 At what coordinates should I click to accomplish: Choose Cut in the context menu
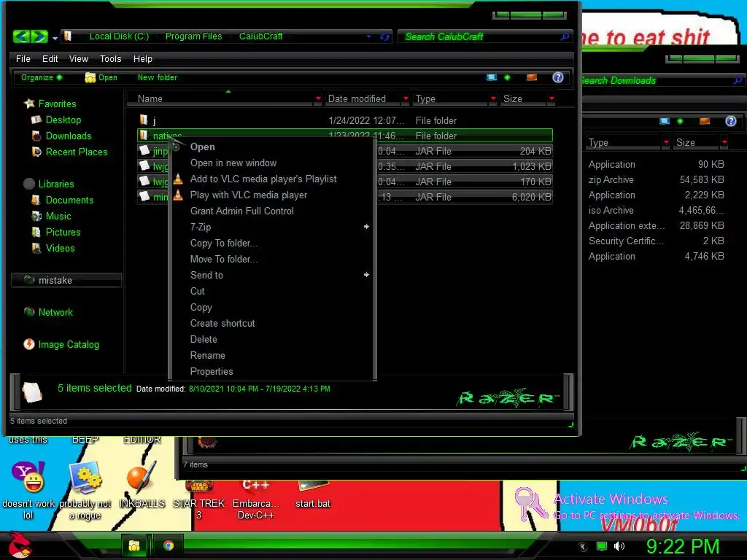pyautogui.click(x=272, y=292)
